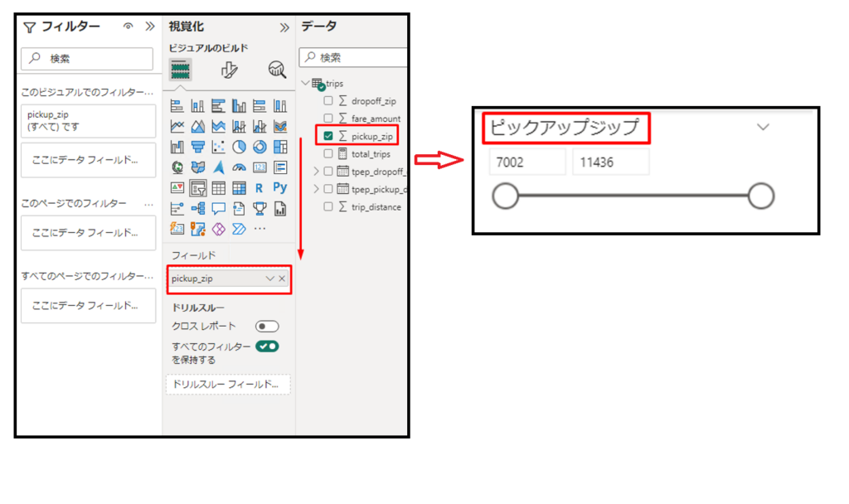Screen dimensions: 849x504
Task: Check the tpep_dropoff_ field checkbox
Action: coord(328,171)
